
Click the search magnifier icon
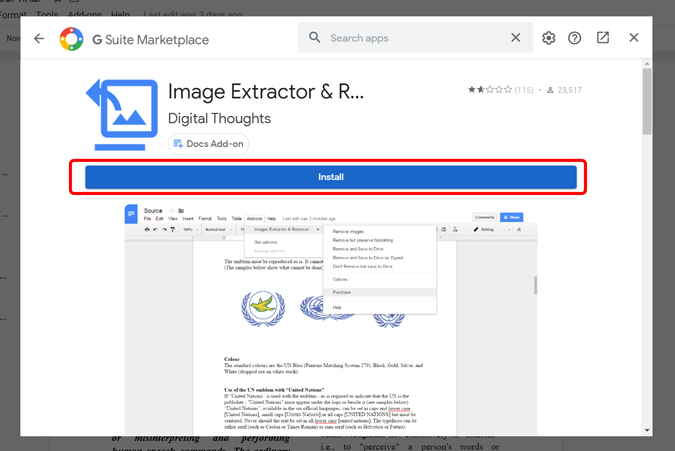click(315, 37)
